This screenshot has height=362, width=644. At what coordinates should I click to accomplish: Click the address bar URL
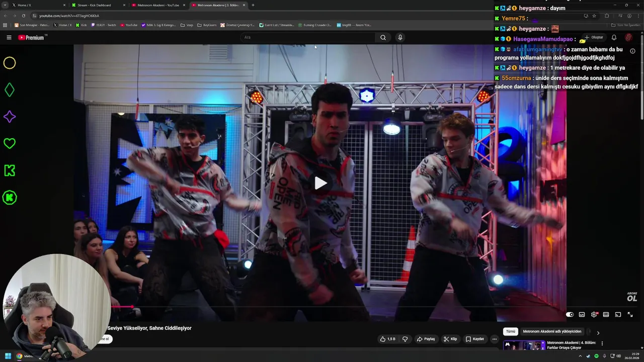pyautogui.click(x=69, y=16)
